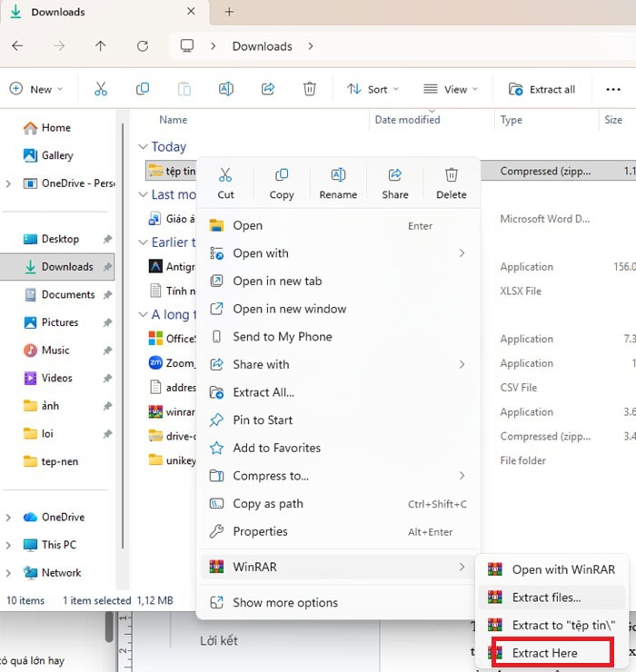Choose Extract files... in WinRAR submenu

pos(546,598)
